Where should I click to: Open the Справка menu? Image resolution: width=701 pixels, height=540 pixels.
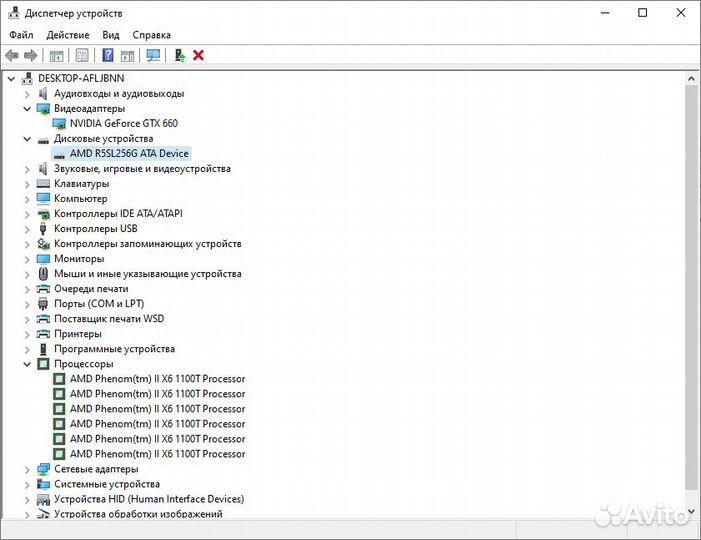(152, 35)
